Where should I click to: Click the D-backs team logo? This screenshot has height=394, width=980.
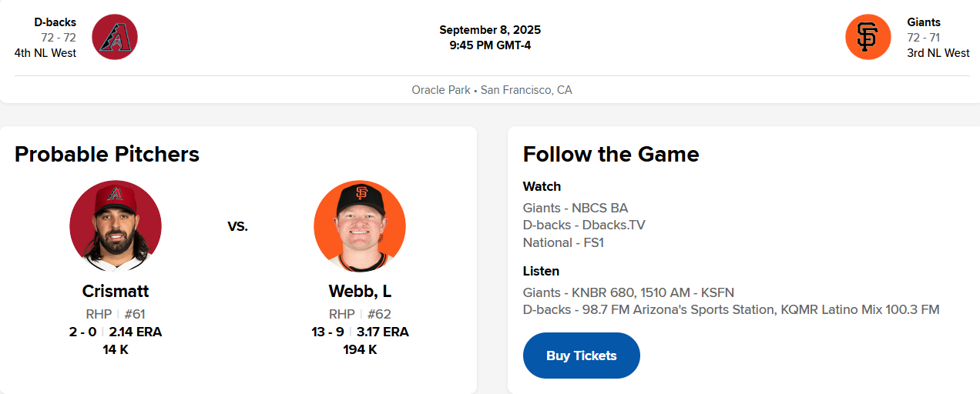pos(115,37)
